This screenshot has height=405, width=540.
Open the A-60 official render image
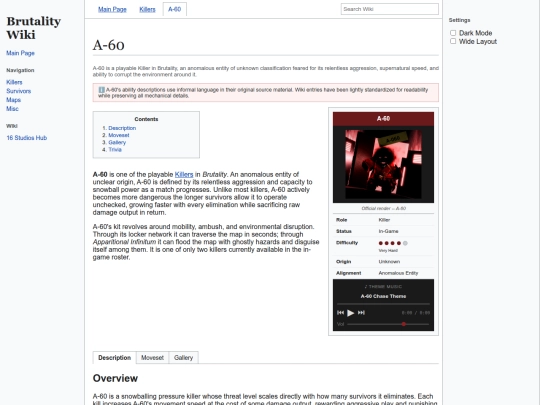click(383, 164)
